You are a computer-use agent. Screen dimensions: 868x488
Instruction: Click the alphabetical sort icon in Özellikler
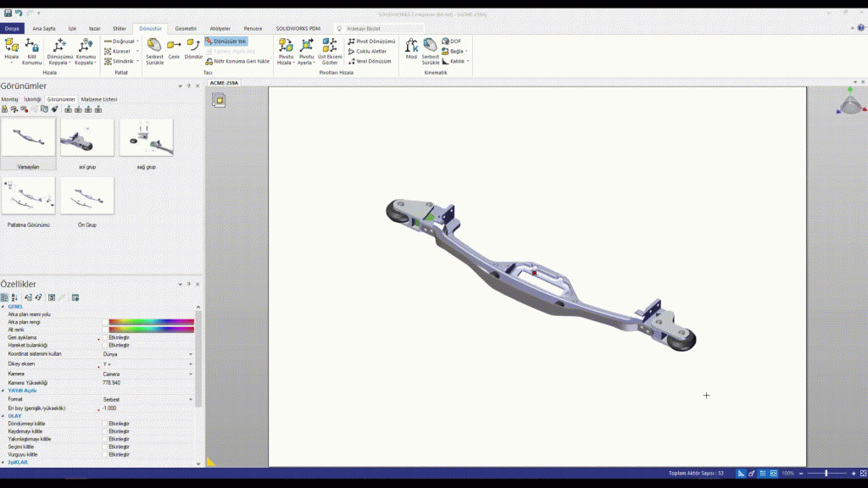click(14, 297)
